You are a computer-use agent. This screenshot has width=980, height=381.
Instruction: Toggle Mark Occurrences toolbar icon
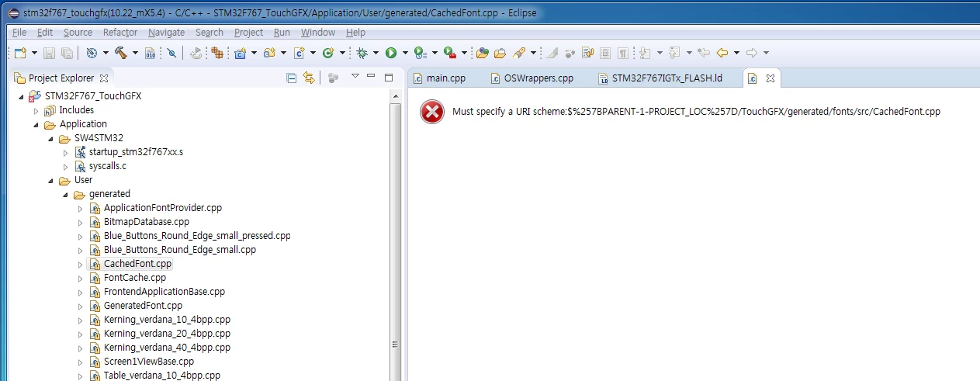pyautogui.click(x=552, y=53)
